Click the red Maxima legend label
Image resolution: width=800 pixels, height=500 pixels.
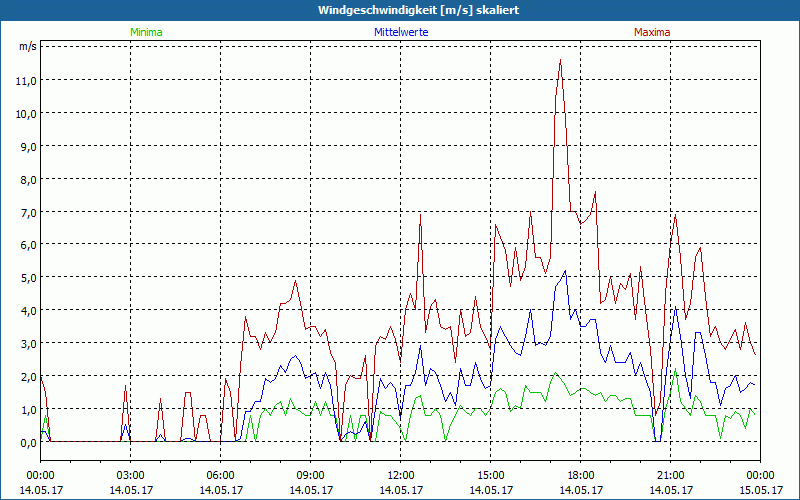(652, 32)
